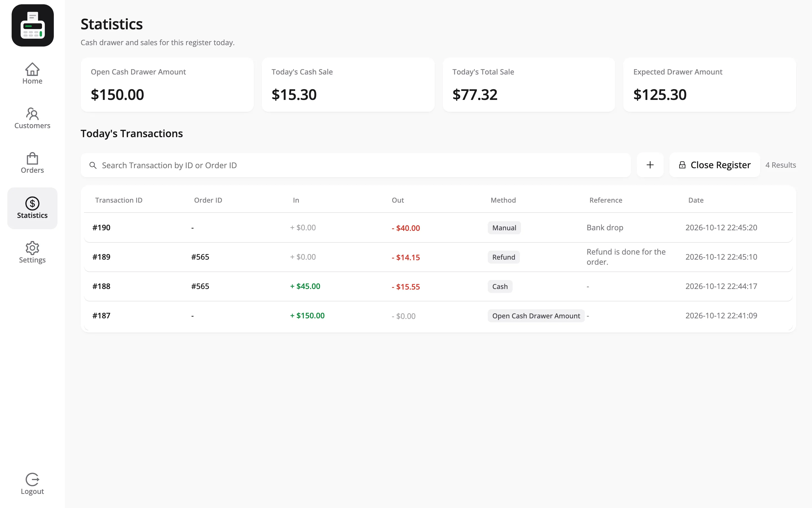
Task: Click the 'Refund is done for the order.' reference
Action: pyautogui.click(x=626, y=257)
